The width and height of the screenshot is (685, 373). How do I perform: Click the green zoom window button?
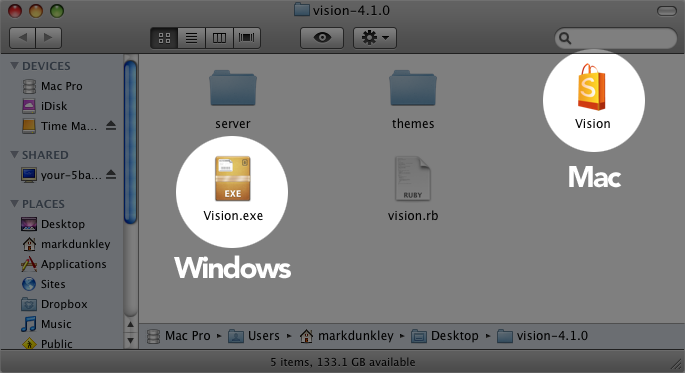click(x=57, y=11)
